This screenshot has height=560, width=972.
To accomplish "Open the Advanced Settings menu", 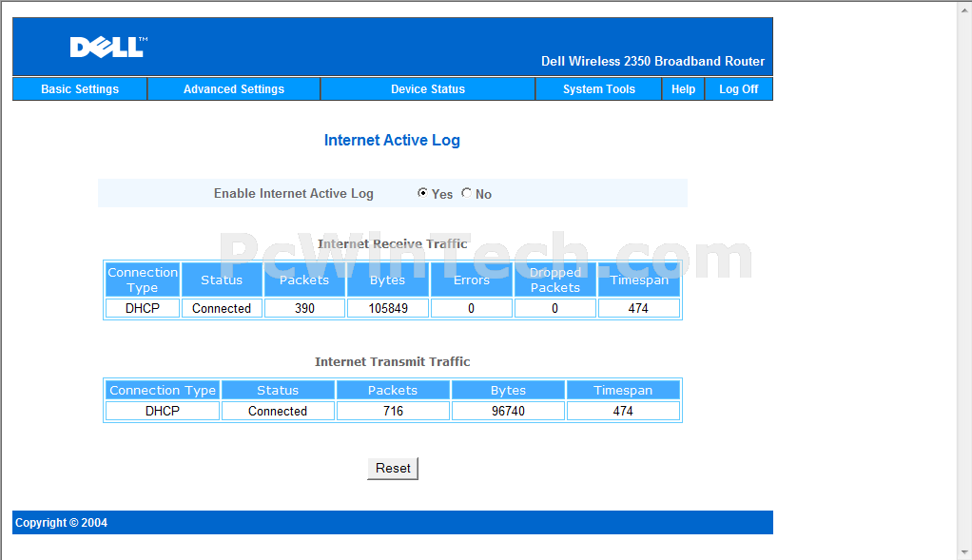I will 234,89.
